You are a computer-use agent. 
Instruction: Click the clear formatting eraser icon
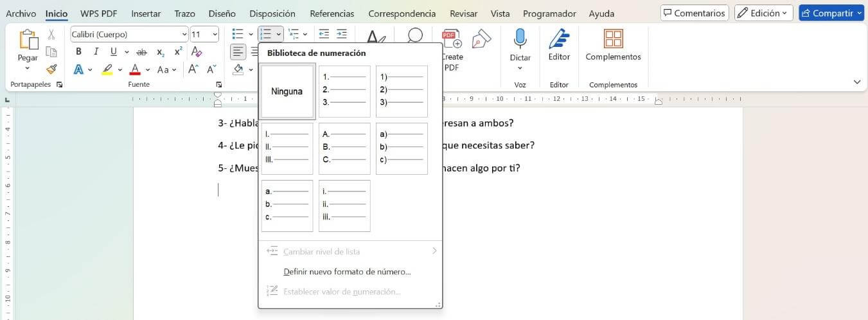tap(197, 52)
